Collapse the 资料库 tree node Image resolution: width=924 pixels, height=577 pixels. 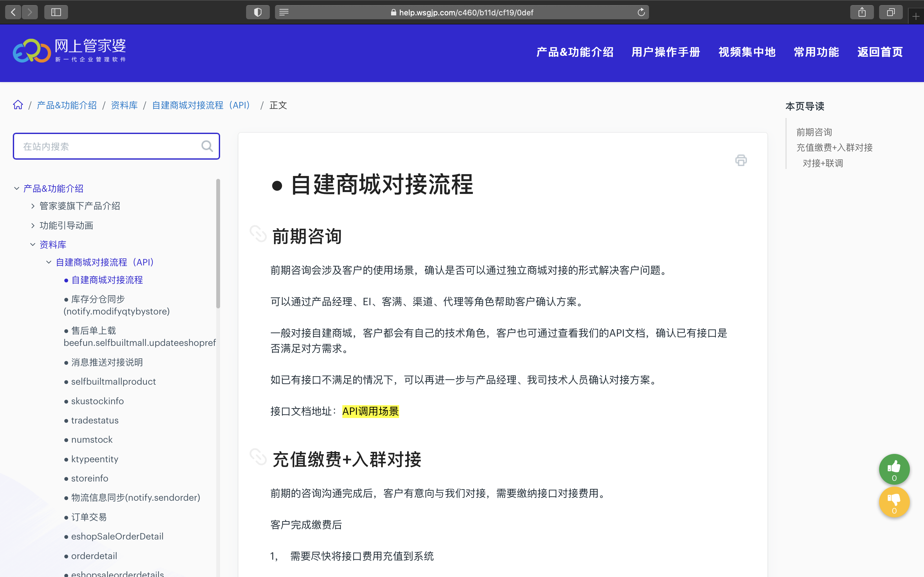pyautogui.click(x=33, y=245)
